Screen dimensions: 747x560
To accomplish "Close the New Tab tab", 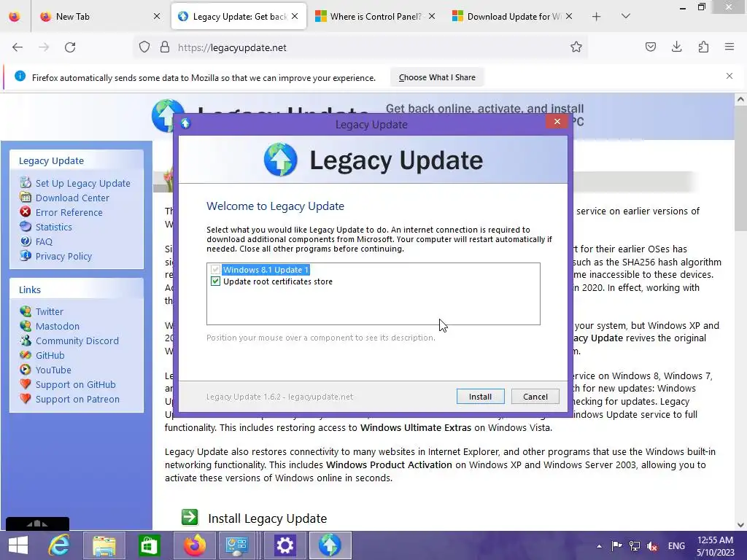I will [x=157, y=16].
